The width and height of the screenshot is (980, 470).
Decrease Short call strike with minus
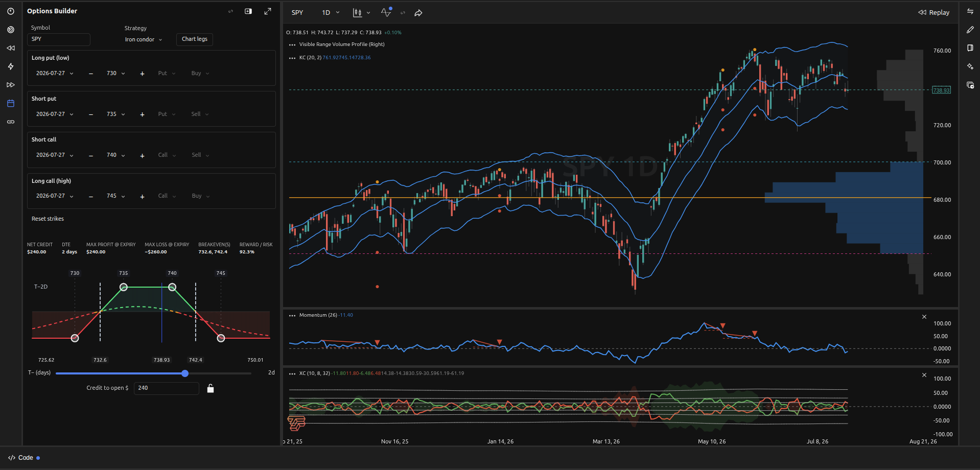coord(91,155)
